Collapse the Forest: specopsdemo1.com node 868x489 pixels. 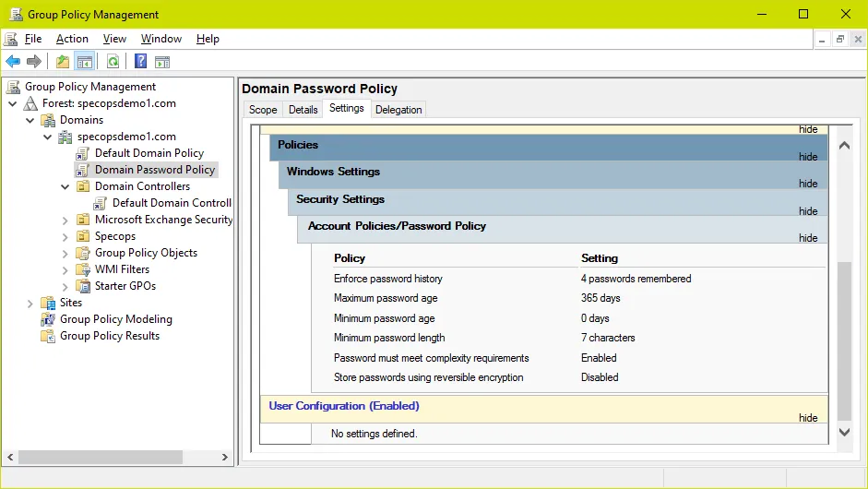13,103
